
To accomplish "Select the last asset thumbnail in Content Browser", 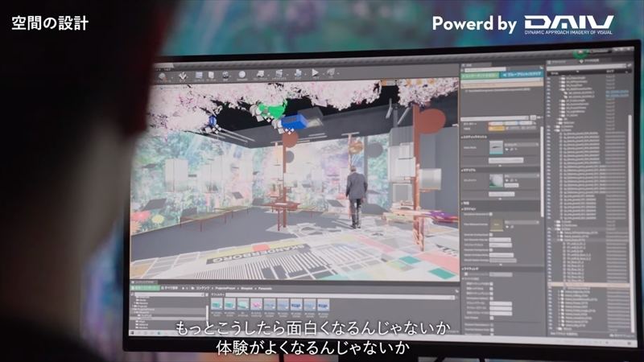I will (324, 305).
